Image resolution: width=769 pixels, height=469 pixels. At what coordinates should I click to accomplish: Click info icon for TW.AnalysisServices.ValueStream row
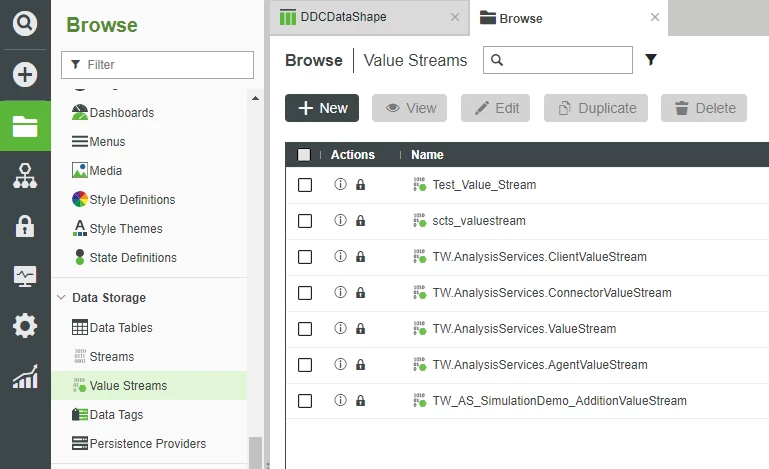point(340,328)
